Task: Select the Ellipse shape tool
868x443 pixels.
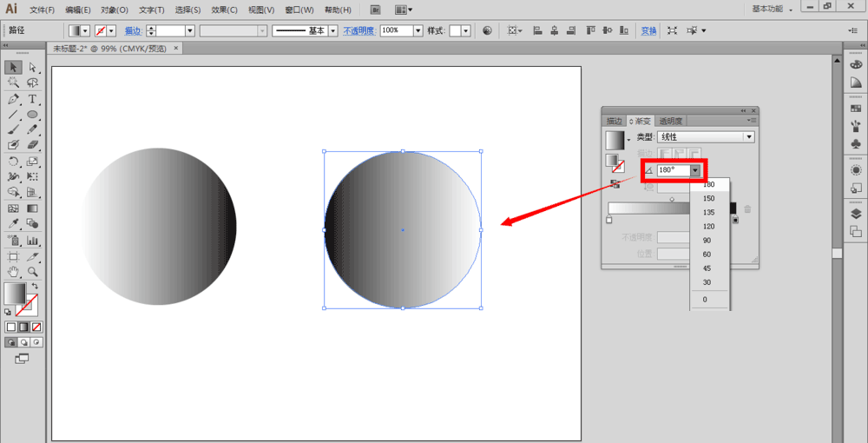Action: point(32,115)
